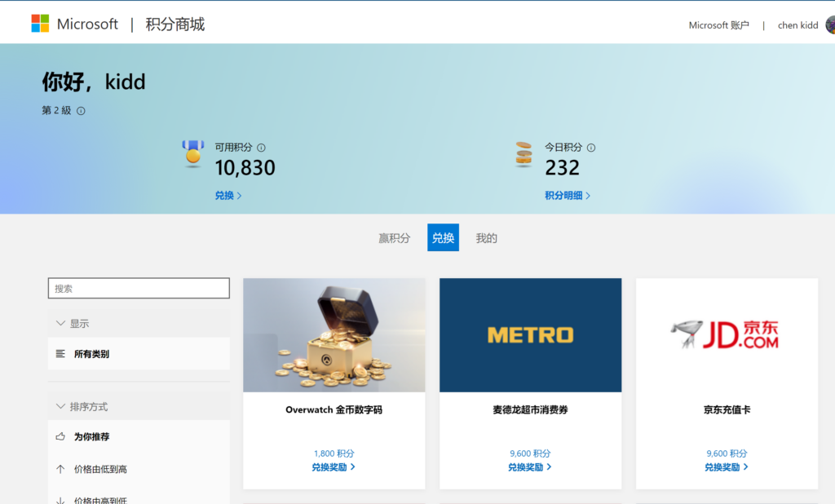
Task: Open the chen kidd profile avatar
Action: pyautogui.click(x=830, y=24)
